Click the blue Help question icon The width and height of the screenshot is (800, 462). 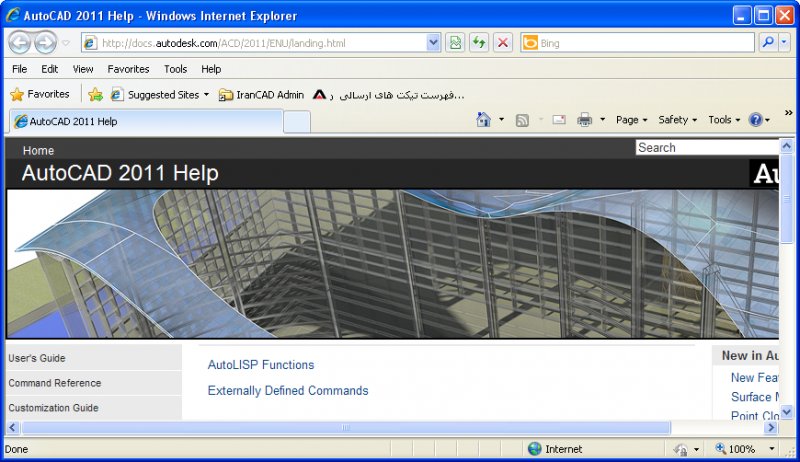[x=755, y=120]
